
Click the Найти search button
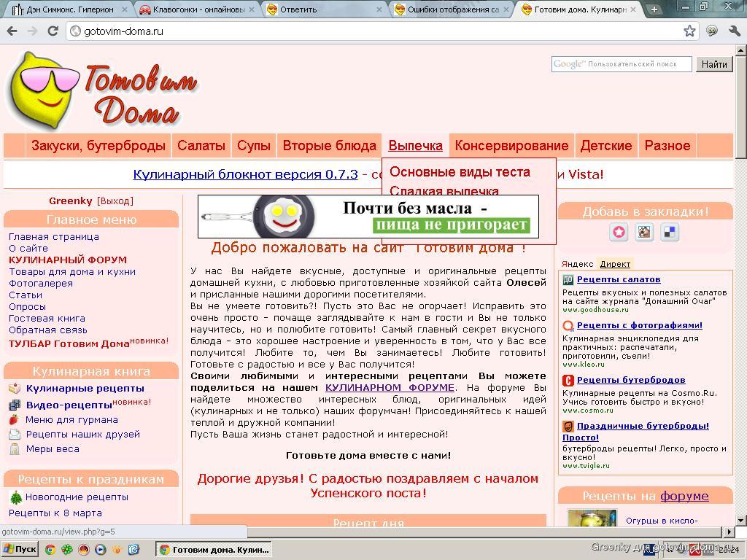[x=714, y=64]
